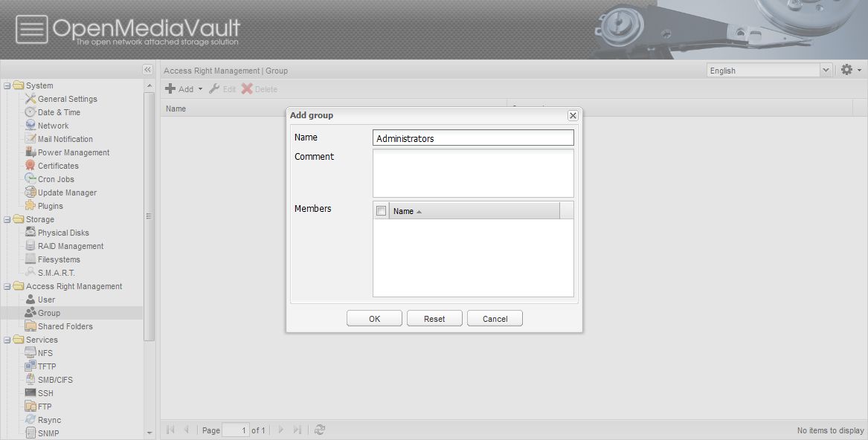Collapse the Storage tree node

(7, 220)
